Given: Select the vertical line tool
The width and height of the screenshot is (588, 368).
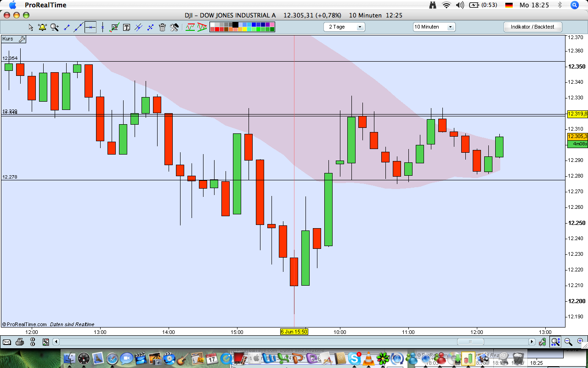Looking at the screenshot, I should click(x=102, y=27).
